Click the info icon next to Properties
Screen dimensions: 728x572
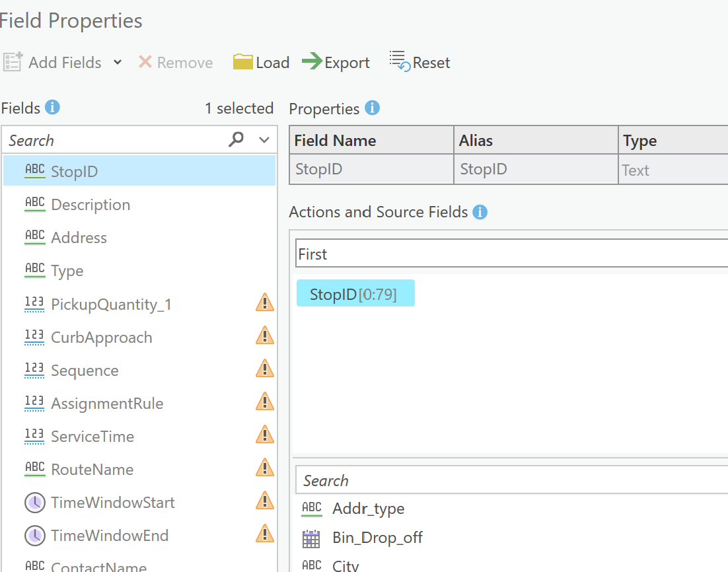pyautogui.click(x=373, y=108)
